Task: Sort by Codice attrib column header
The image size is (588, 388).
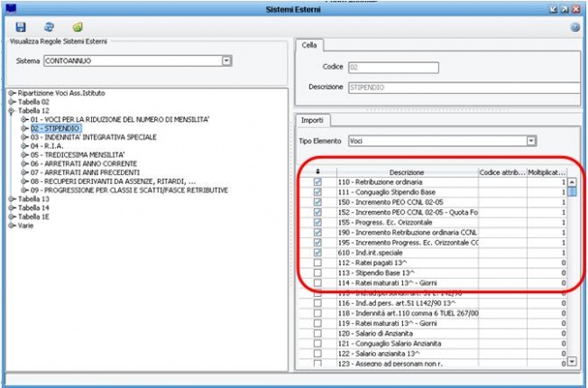Action: (x=502, y=172)
